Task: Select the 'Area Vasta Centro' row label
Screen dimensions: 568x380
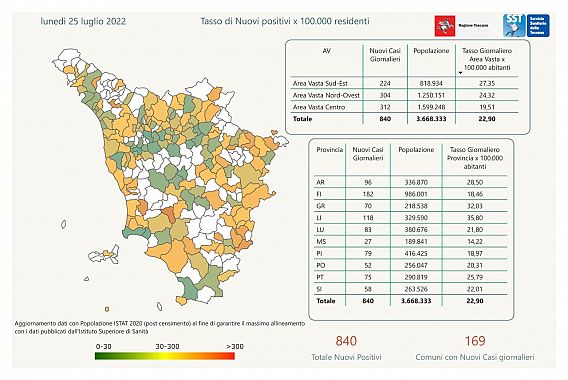Action: coord(319,107)
